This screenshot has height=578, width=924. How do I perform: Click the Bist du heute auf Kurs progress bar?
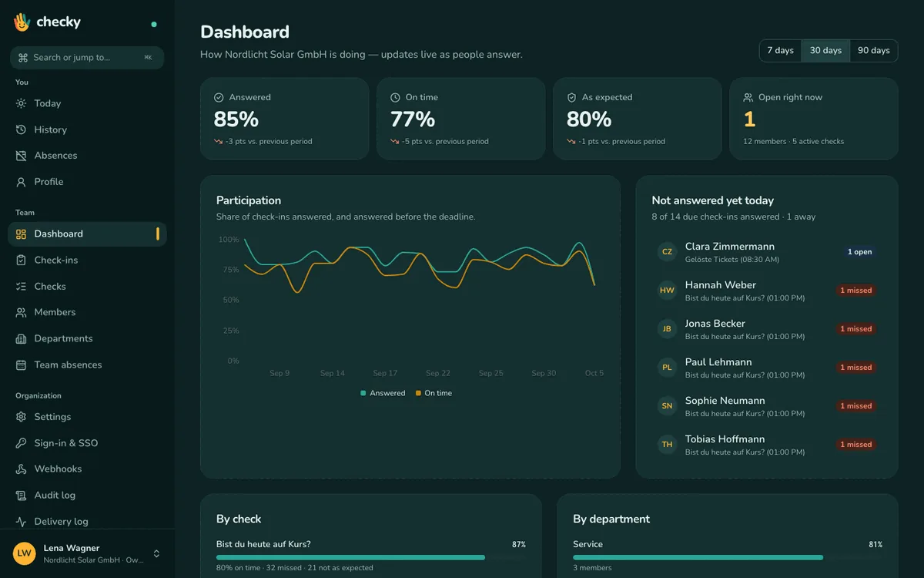(371, 557)
